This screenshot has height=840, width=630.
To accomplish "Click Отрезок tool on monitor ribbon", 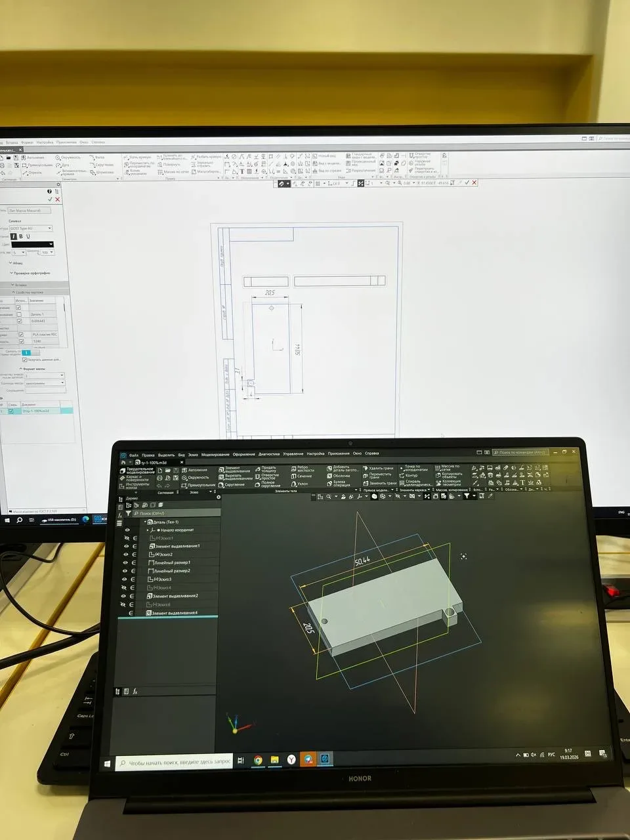I will [32, 173].
